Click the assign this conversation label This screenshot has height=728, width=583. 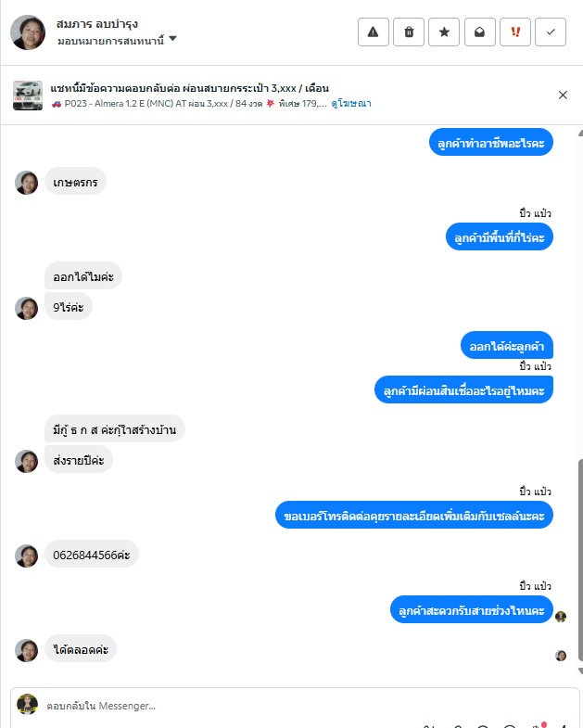point(110,41)
